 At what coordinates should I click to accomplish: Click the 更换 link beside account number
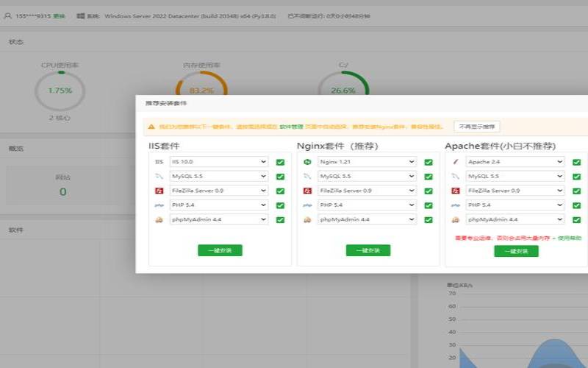[60, 16]
